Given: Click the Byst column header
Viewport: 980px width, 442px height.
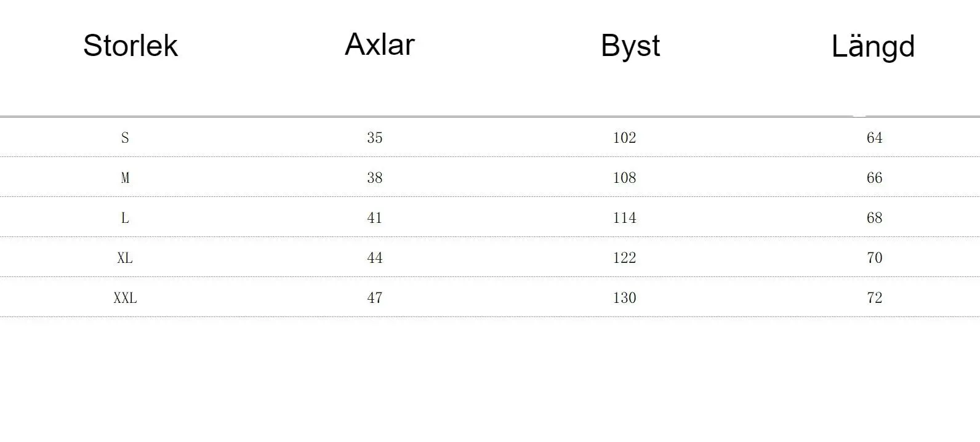Looking at the screenshot, I should tap(630, 46).
